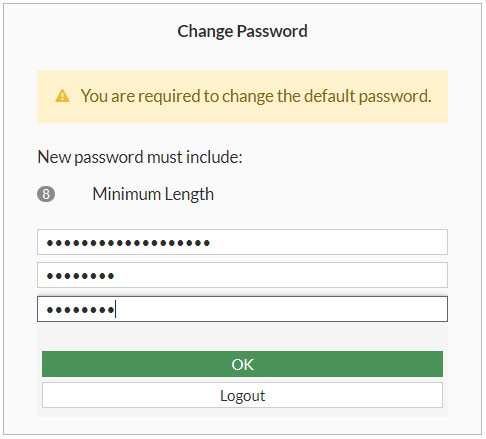Click the masked dots in the second field
Viewport: 486px width, 439px height.
point(80,276)
